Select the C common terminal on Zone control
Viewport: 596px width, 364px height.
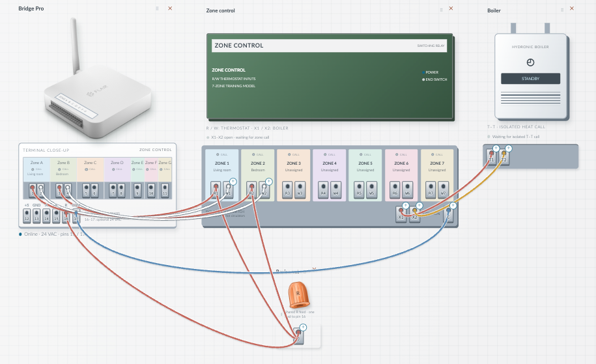(x=448, y=214)
